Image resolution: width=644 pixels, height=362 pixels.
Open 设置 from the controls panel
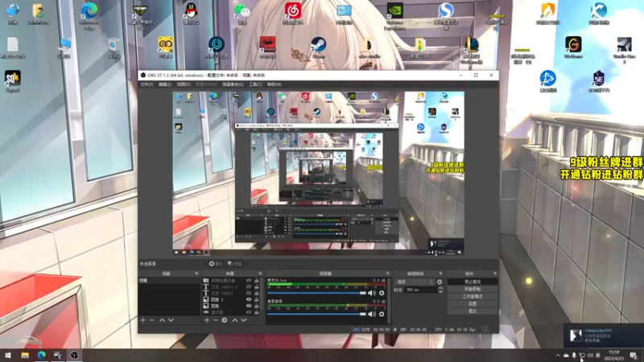tap(473, 304)
